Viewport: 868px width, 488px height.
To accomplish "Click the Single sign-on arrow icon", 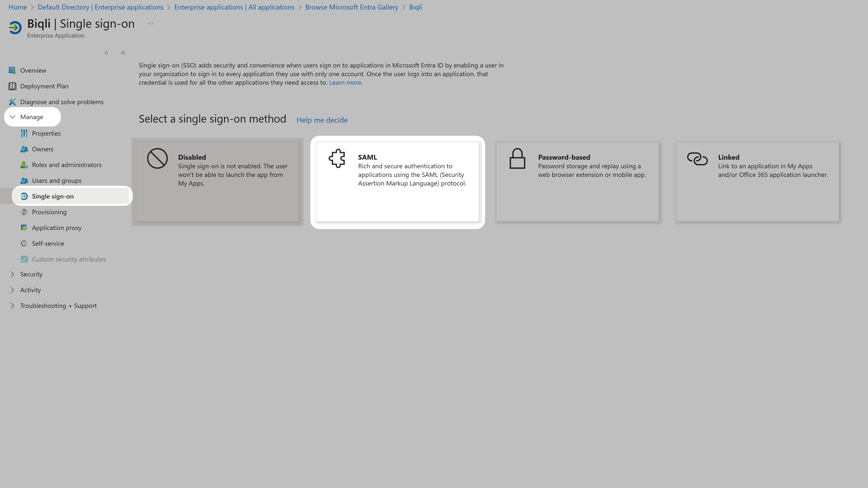I will pyautogui.click(x=24, y=196).
